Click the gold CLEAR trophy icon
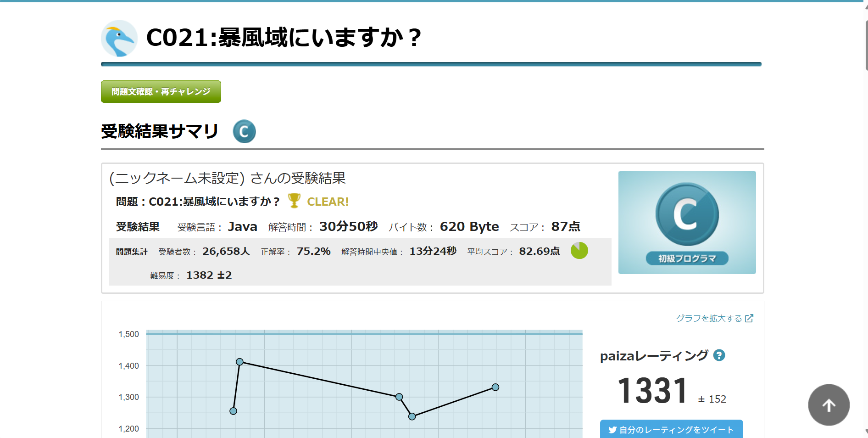 294,201
